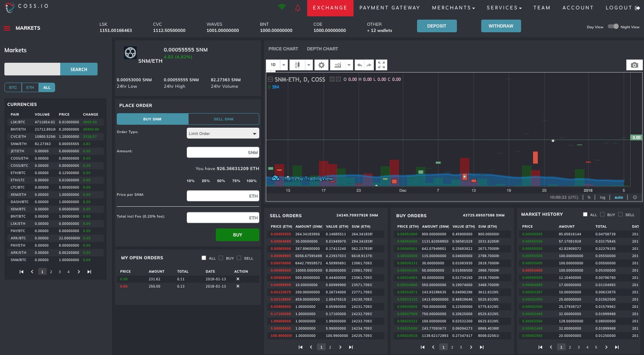Open chart settings gear in toolbar
The width and height of the screenshot is (644, 355).
[321, 65]
